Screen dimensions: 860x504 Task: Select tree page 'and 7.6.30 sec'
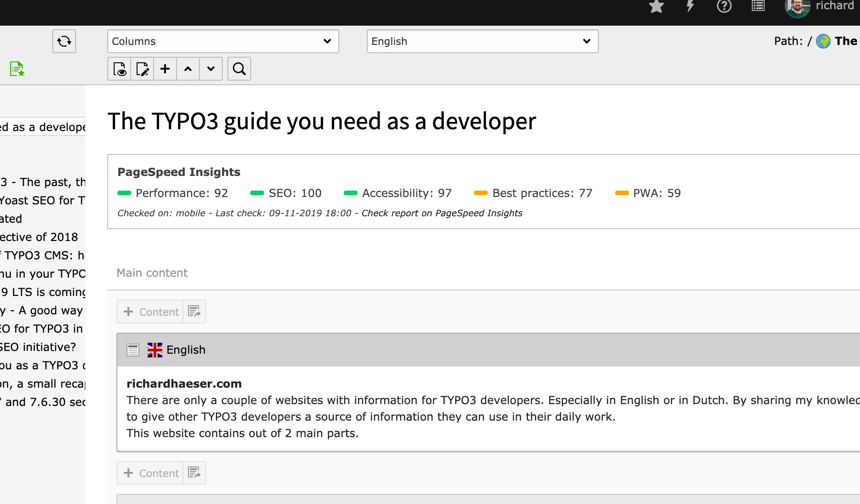tap(43, 402)
